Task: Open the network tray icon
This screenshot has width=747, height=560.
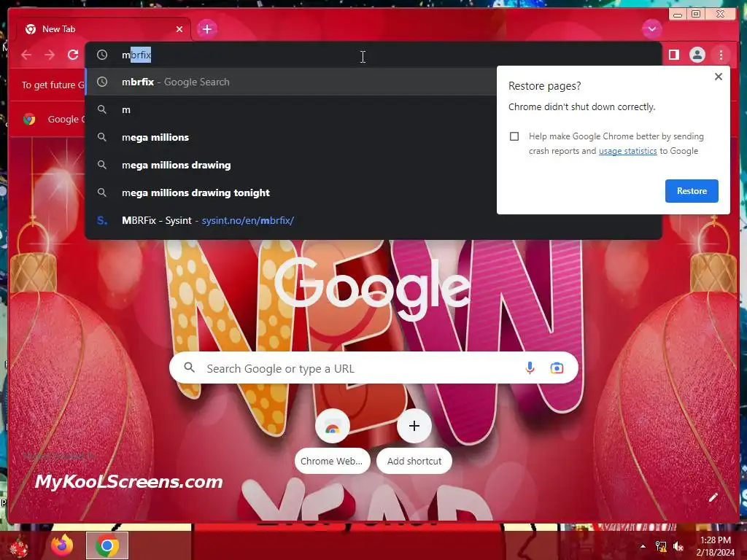Action: 661,546
